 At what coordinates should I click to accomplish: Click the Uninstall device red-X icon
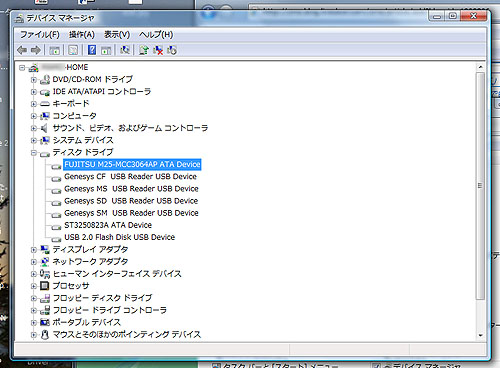(x=158, y=50)
